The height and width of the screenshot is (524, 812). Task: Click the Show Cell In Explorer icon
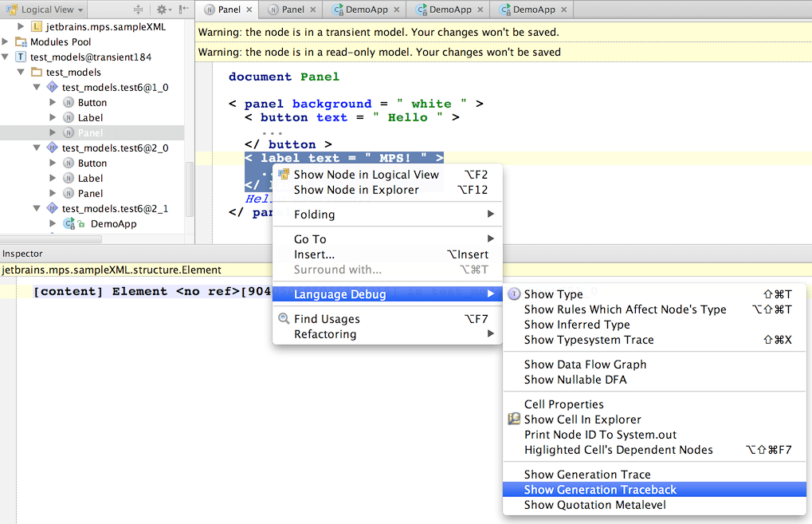(514, 419)
